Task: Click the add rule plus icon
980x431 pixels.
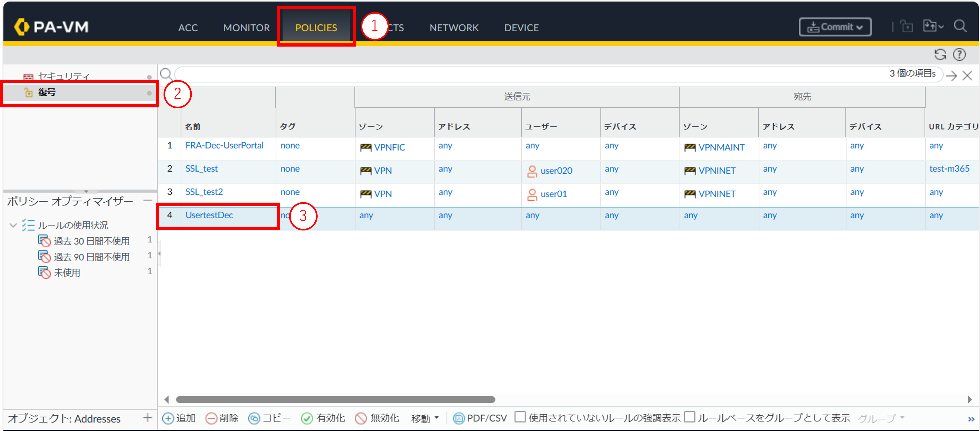Action: click(x=168, y=418)
